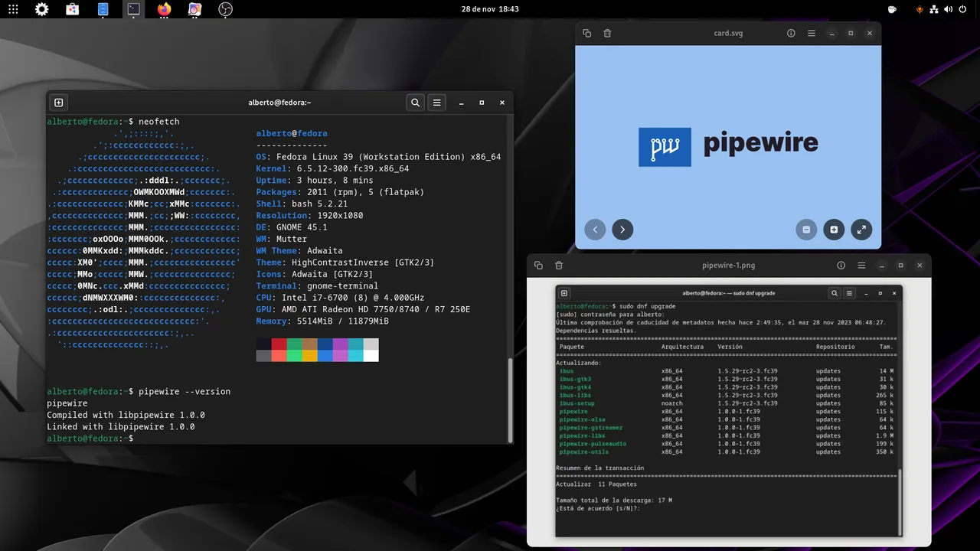The height and width of the screenshot is (551, 980).
Task: Launch OBS Studio from the top bar
Action: click(225, 9)
